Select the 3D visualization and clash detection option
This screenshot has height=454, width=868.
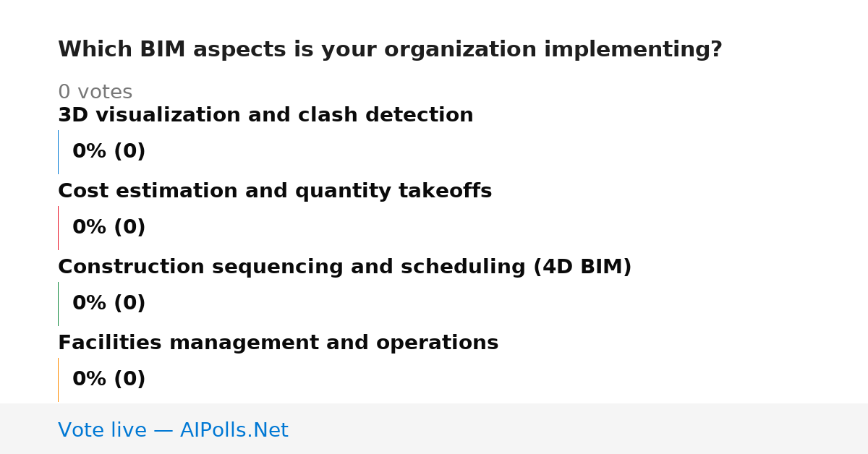click(x=265, y=116)
